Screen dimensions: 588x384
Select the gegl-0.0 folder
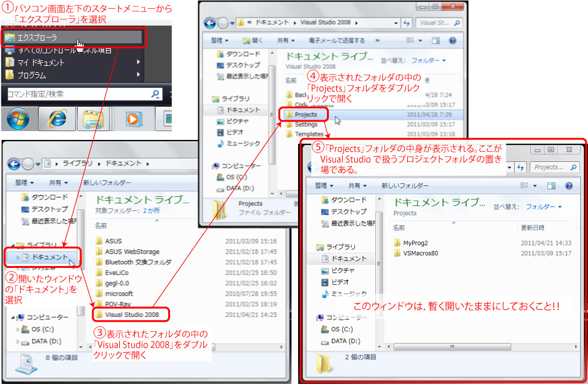(x=112, y=283)
